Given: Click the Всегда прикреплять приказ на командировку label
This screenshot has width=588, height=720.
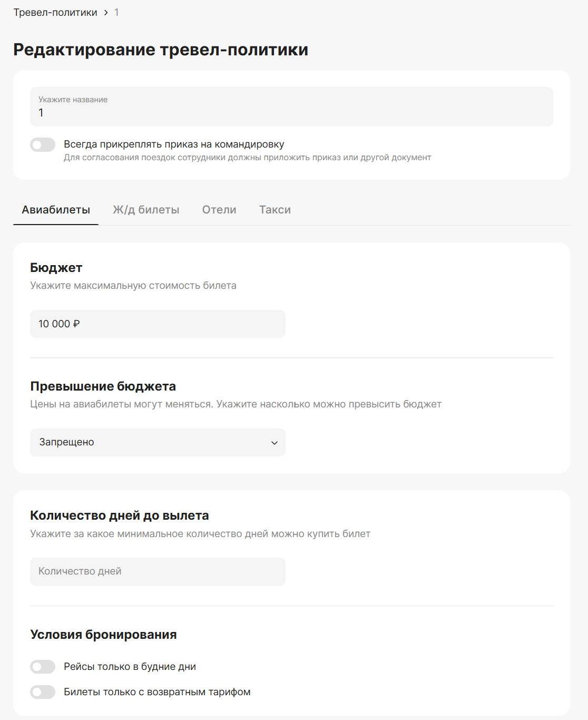Looking at the screenshot, I should [x=174, y=144].
